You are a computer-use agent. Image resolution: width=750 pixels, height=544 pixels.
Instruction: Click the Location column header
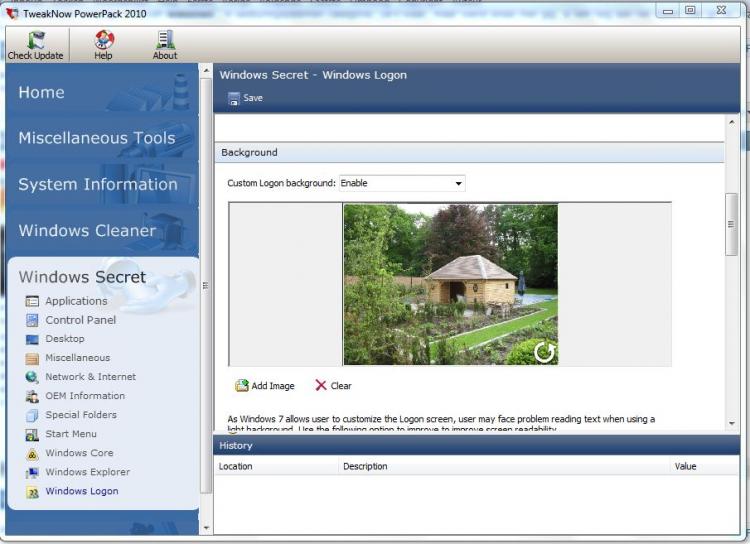point(235,466)
